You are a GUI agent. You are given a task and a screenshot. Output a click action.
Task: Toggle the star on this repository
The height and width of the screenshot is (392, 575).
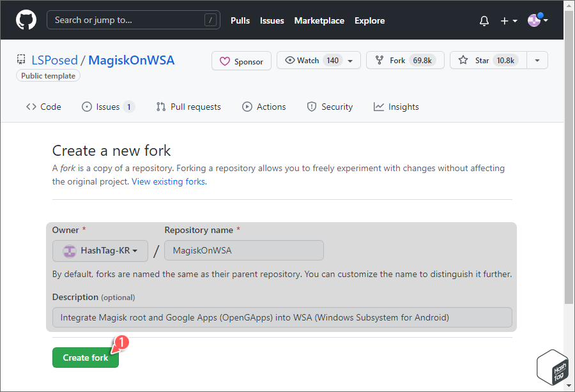point(479,60)
